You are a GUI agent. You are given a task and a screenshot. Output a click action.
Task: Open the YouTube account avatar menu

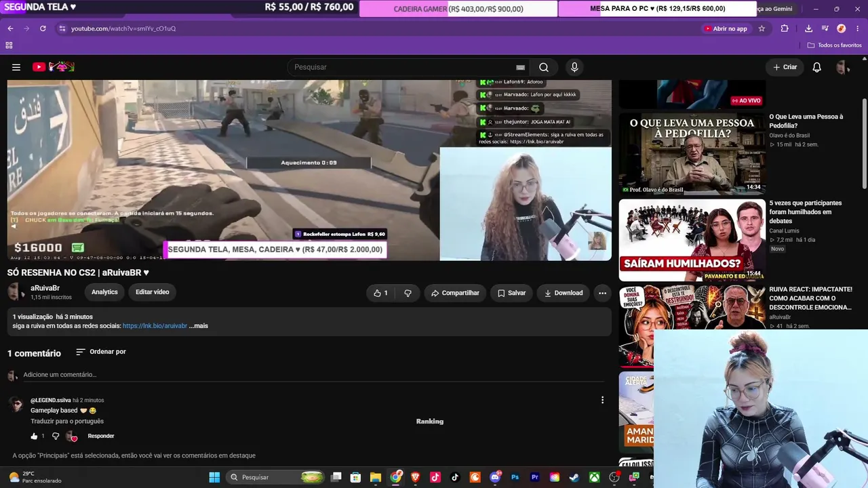[843, 67]
